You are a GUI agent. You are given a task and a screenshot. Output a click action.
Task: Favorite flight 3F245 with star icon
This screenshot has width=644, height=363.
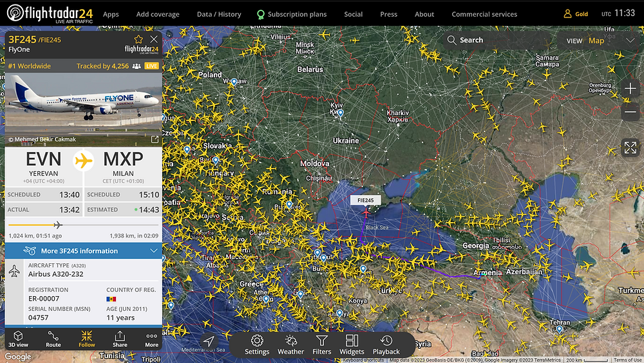coord(138,39)
